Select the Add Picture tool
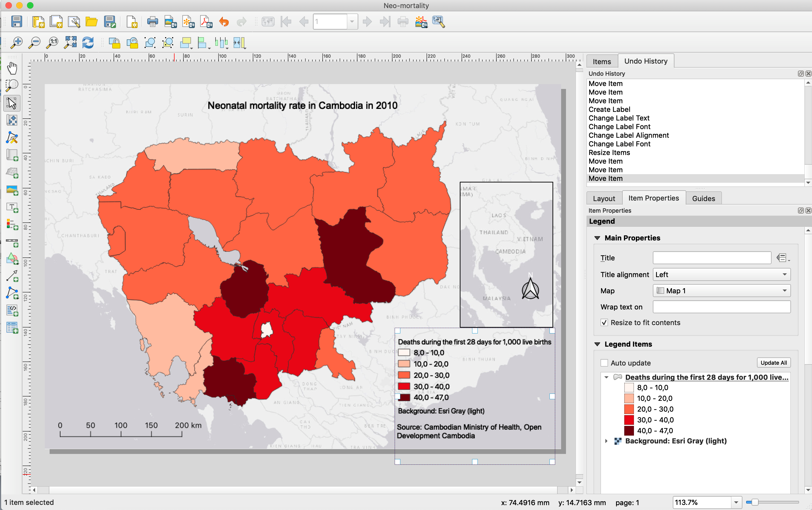 [x=12, y=190]
